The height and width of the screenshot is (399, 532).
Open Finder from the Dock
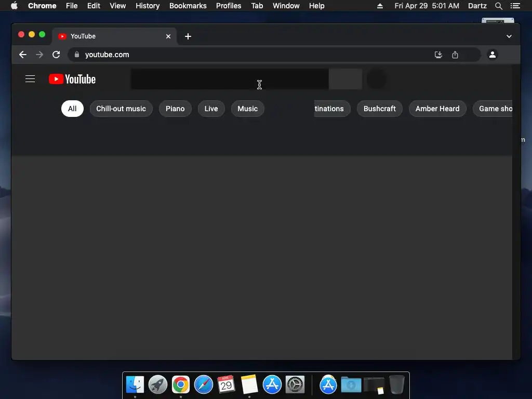(x=135, y=384)
